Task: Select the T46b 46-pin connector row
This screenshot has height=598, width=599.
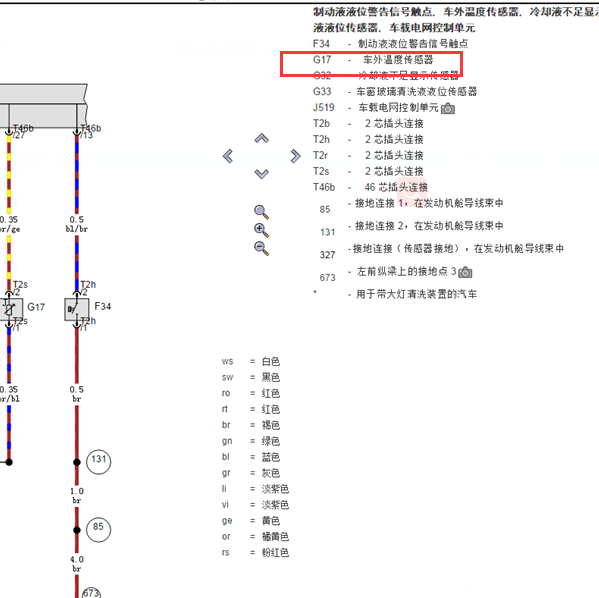Action: [371, 187]
